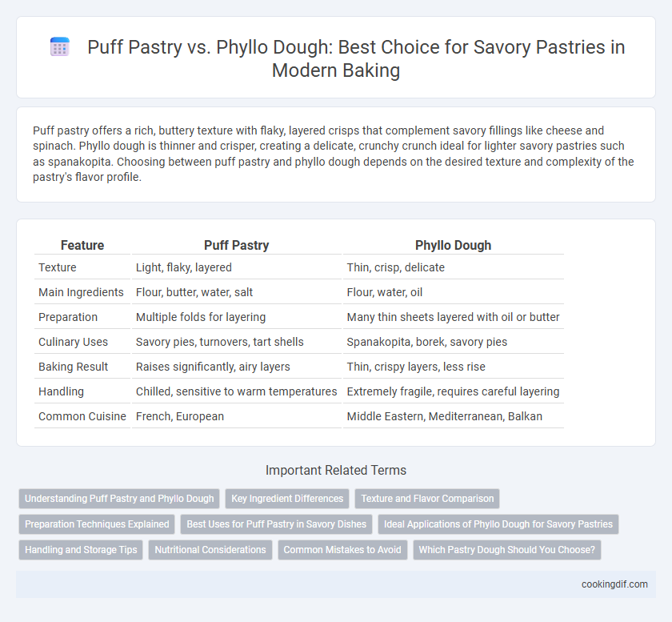Select the 'Culinary Uses' table row label
This screenshot has width=672, height=622.
[74, 342]
